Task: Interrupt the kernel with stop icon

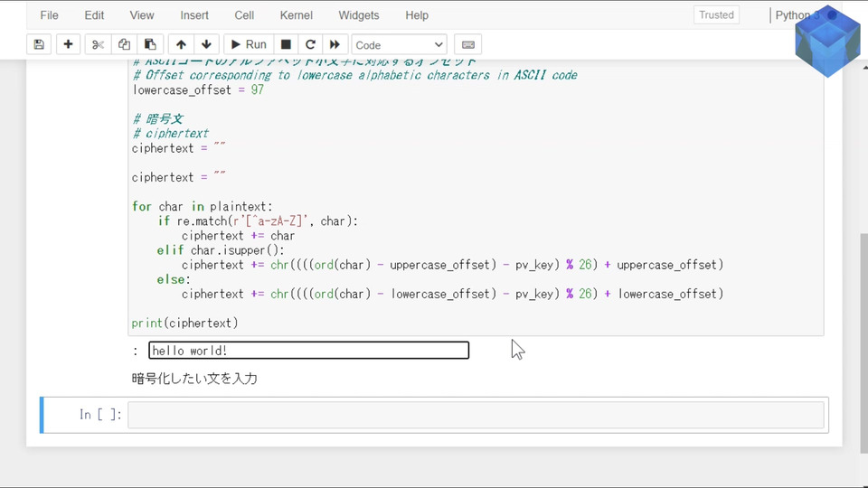Action: (286, 44)
